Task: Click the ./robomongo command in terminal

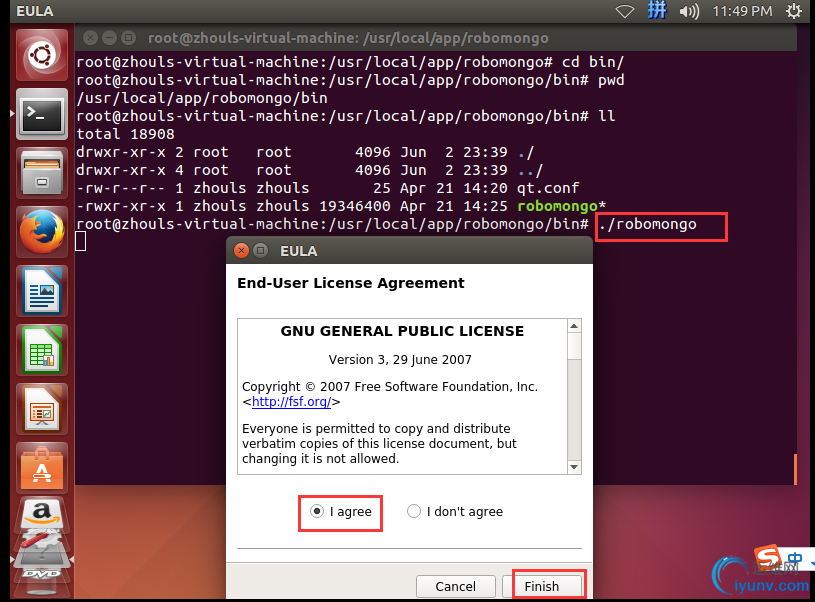Action: coord(647,225)
